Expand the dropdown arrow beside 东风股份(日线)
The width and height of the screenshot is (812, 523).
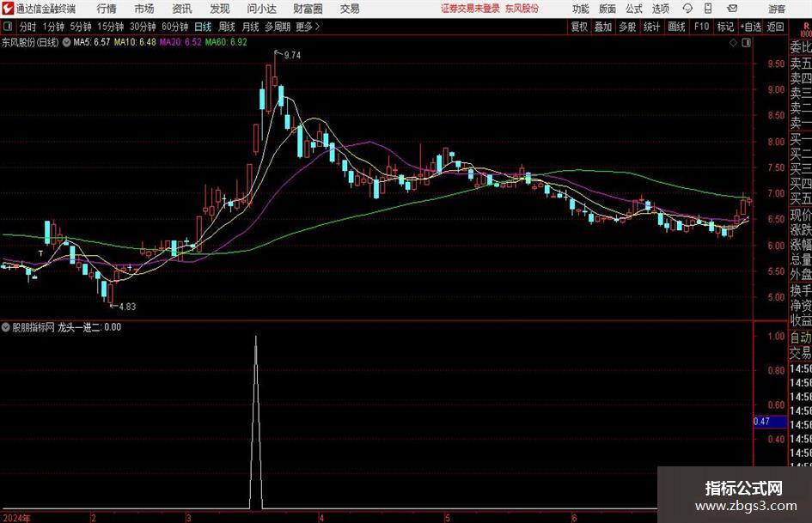pos(66,42)
